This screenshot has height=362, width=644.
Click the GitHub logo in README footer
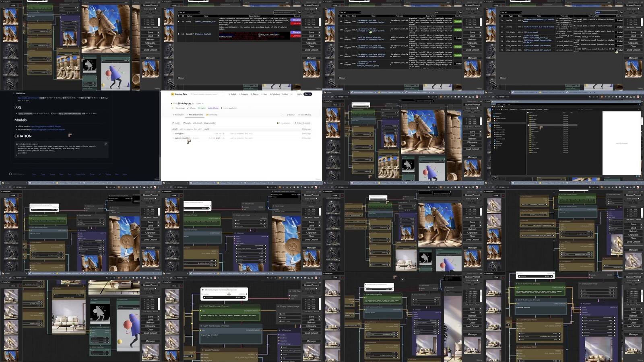[x=10, y=174]
